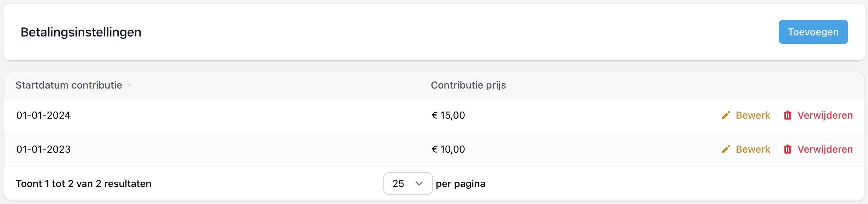Viewport: 868px width, 204px height.
Task: Click the Toevoegen button
Action: (x=813, y=32)
